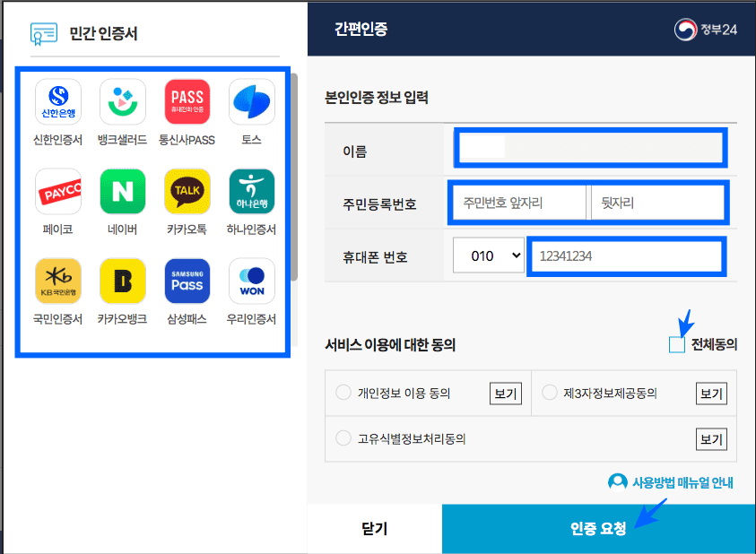Pick the 우리인증서 WON icon
This screenshot has height=554, width=756.
pos(252,281)
